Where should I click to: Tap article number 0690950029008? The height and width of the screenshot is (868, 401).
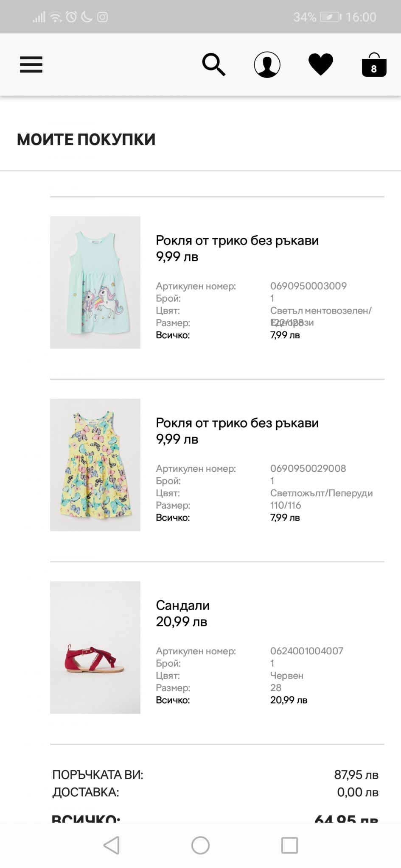(x=308, y=468)
